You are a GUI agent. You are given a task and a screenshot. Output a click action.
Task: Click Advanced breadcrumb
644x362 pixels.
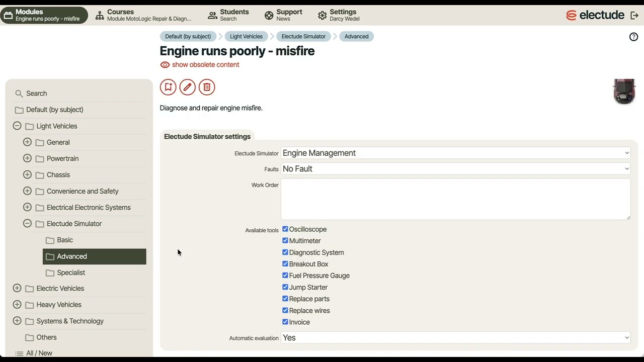coord(356,36)
